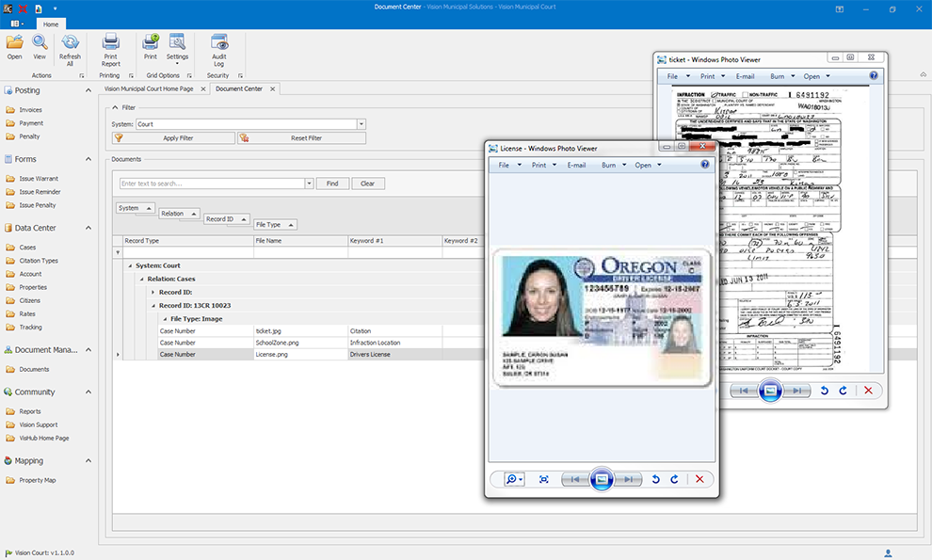Click the Refresh All ribbon icon
This screenshot has width=932, height=560.
tap(71, 42)
